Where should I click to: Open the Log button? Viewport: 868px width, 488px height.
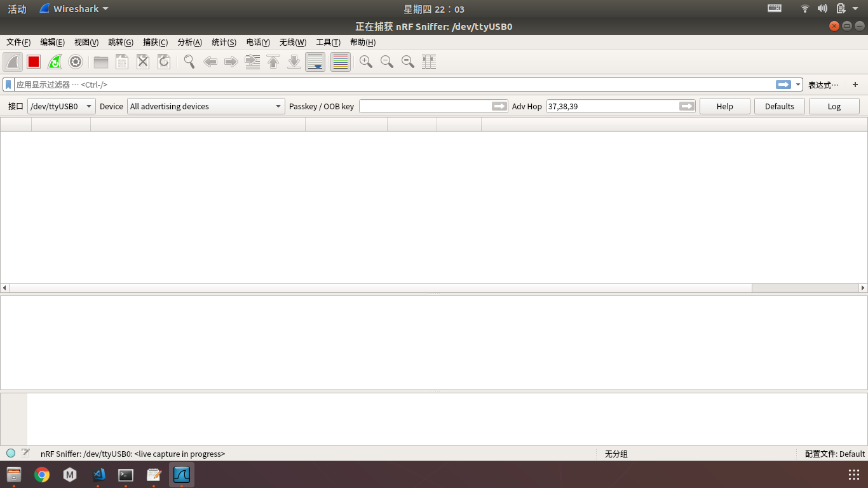tap(834, 106)
